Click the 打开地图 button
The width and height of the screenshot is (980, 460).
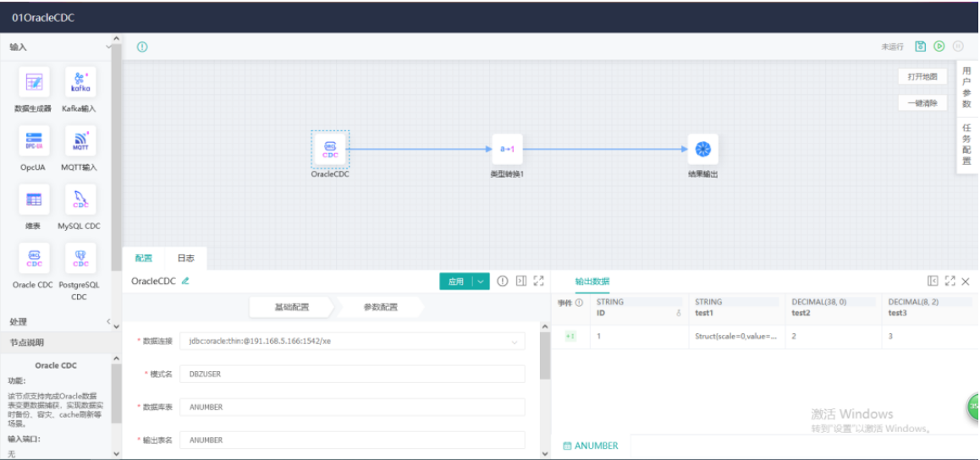(922, 76)
